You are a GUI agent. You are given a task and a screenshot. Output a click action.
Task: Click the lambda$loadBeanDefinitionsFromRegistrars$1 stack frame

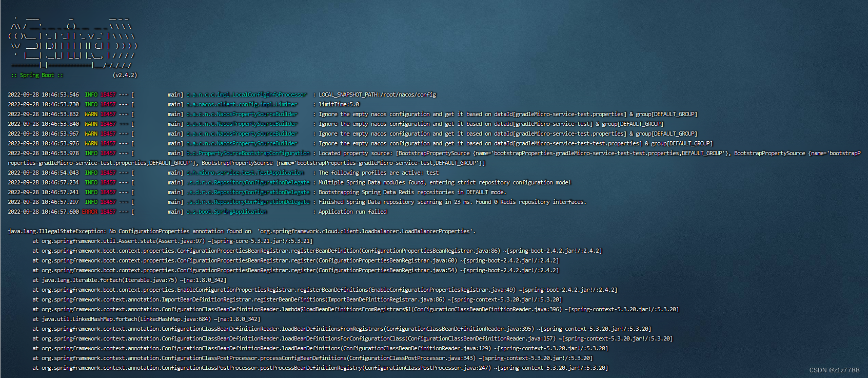point(356,309)
